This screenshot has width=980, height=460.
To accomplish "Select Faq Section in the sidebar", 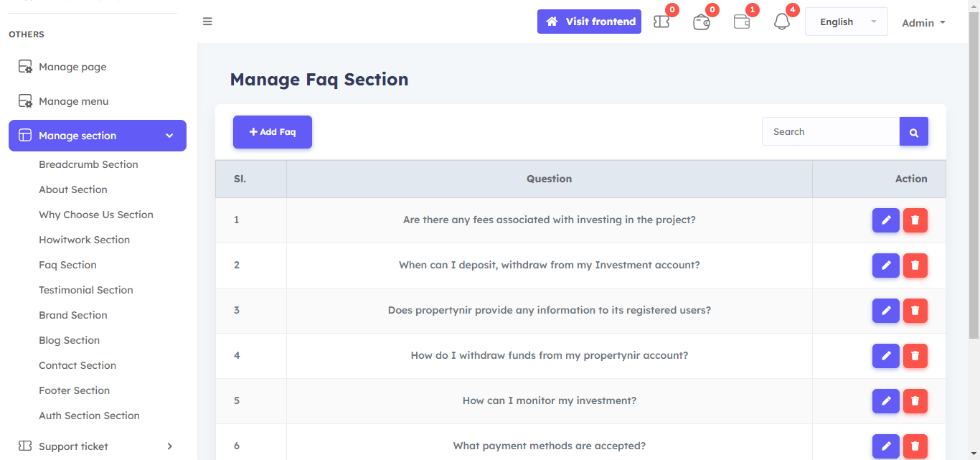I will [67, 265].
